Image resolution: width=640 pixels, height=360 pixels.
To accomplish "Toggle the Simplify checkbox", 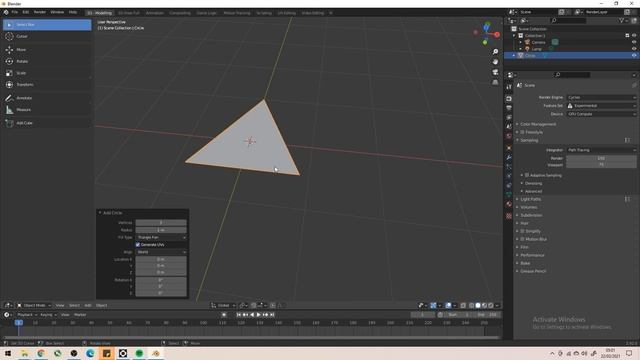I will click(522, 231).
